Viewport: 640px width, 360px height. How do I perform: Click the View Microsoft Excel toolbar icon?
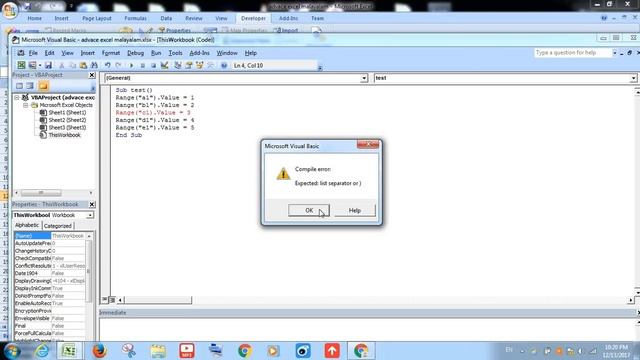(x=21, y=65)
